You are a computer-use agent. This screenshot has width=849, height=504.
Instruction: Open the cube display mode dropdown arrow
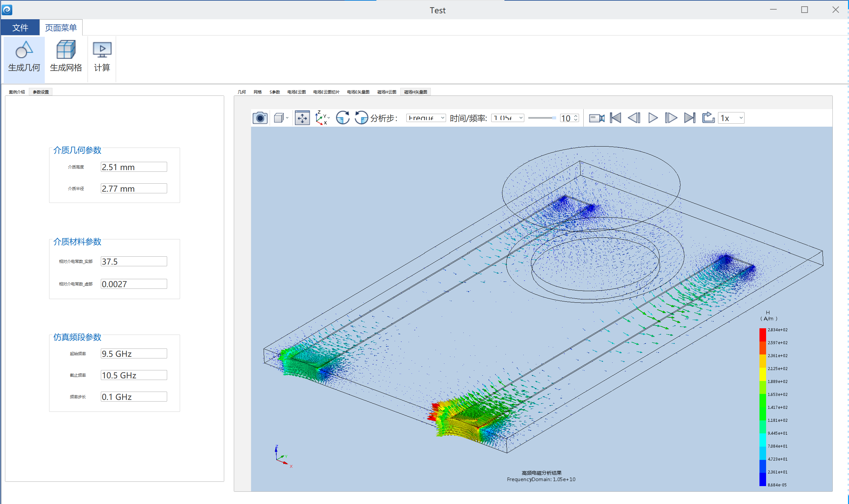[287, 118]
